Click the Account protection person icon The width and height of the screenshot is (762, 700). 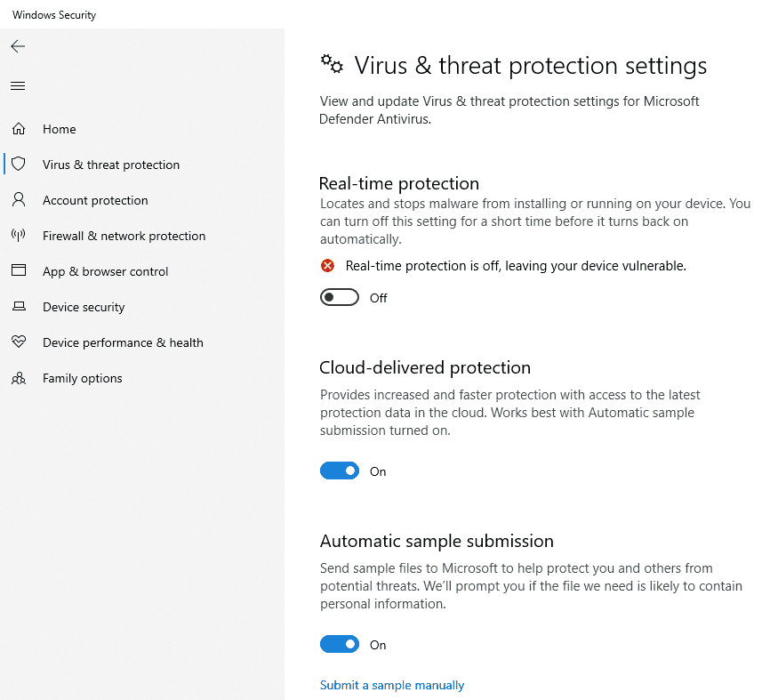pos(19,199)
